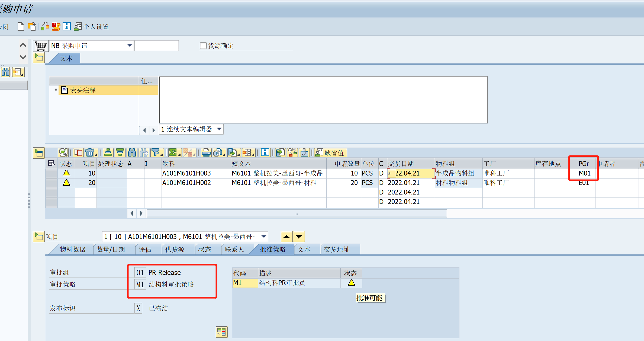Open print preview from item table toolbar

click(218, 152)
